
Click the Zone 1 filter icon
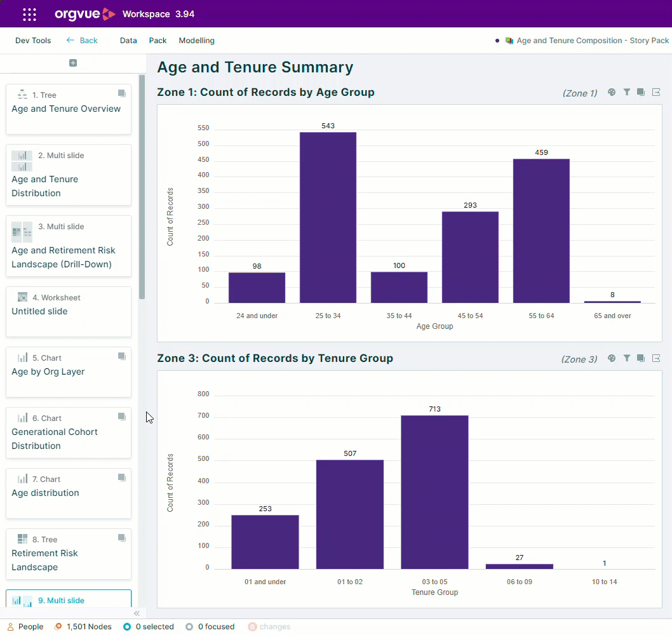(626, 92)
